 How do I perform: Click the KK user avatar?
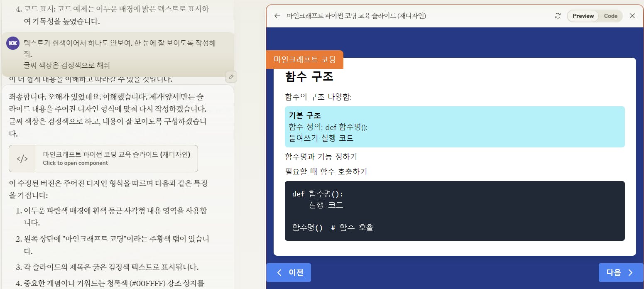pos(13,43)
